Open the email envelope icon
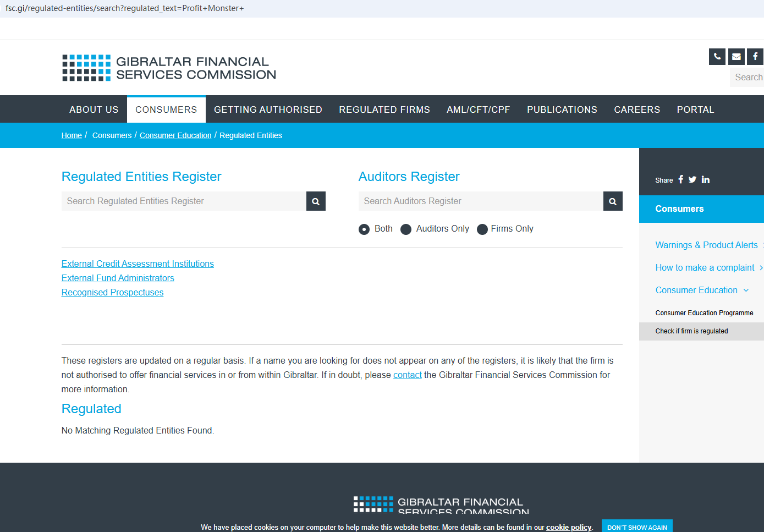This screenshot has width=764, height=532. tap(736, 57)
